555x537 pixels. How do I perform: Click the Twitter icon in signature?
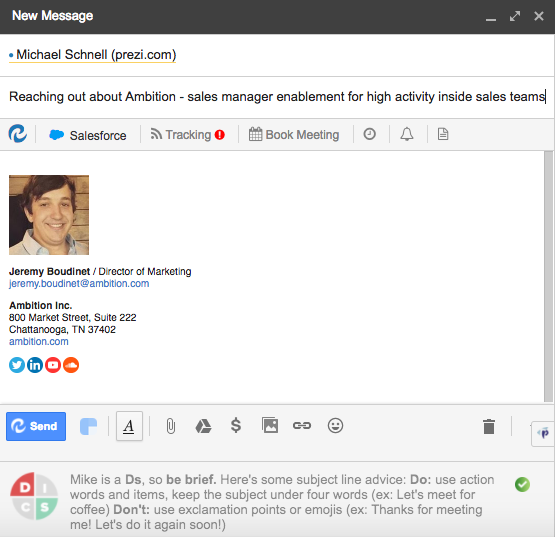(17, 365)
